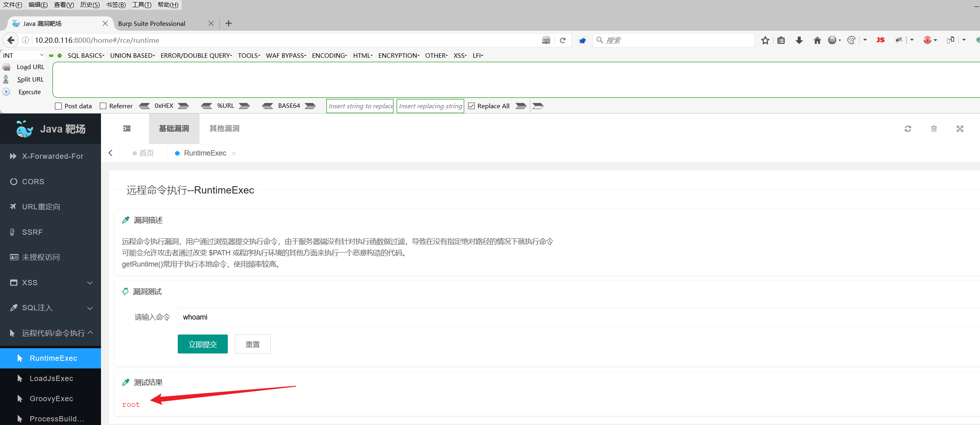The image size is (980, 425).
Task: Enable the Referrer checkbox
Action: tap(103, 106)
